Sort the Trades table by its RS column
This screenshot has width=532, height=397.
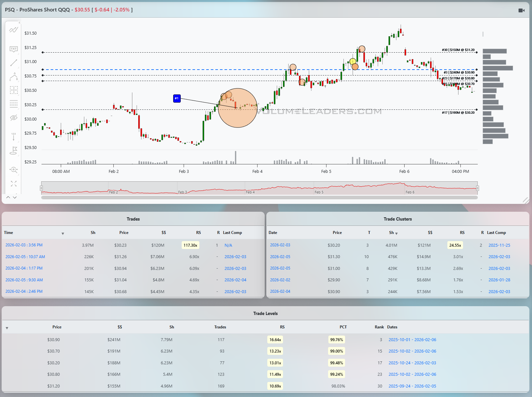pyautogui.click(x=198, y=233)
